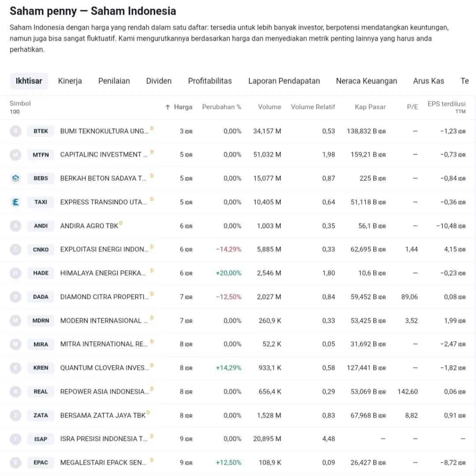Open MODERN INTERNASIONAL stock name link

(104, 321)
